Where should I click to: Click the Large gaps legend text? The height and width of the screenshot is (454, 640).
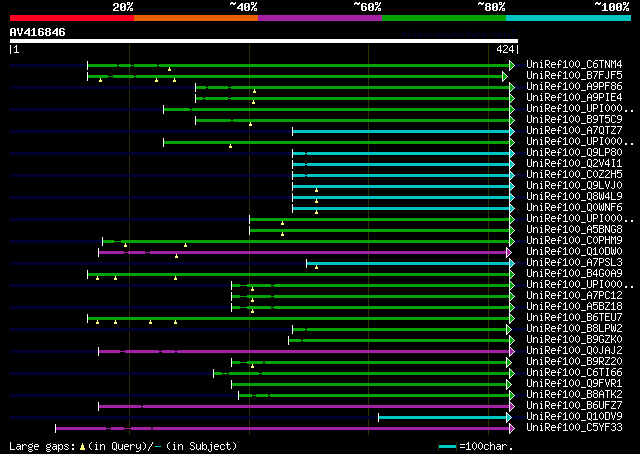click(123, 446)
